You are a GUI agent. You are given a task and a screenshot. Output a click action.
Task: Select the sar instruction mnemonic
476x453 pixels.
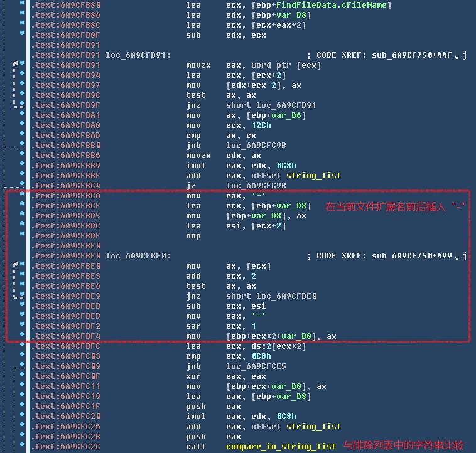pos(193,326)
